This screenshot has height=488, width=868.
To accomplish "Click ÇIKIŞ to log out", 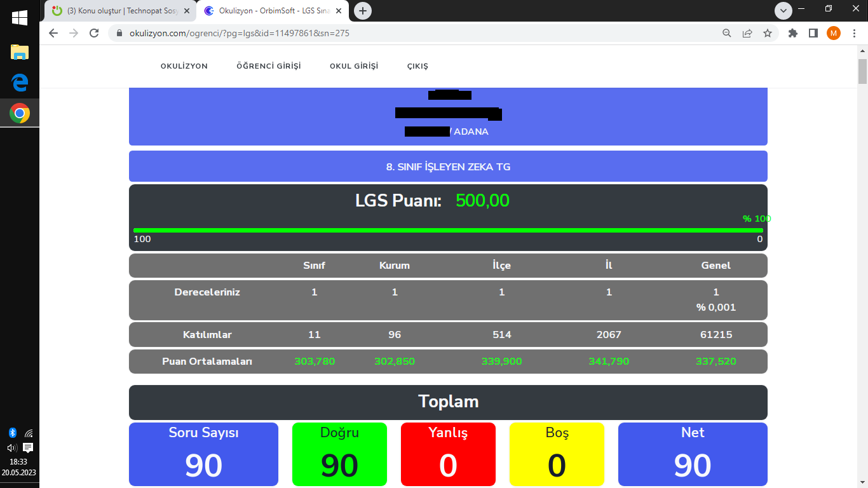I will click(417, 66).
